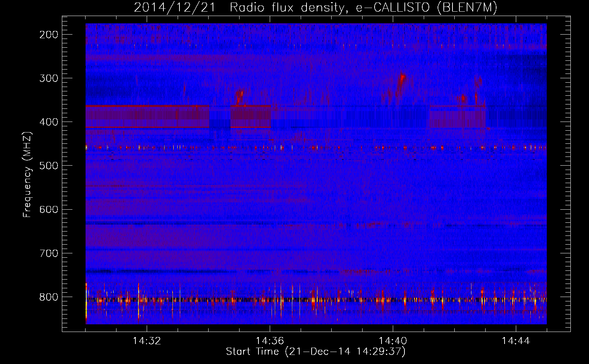Image resolution: width=589 pixels, height=364 pixels.
Task: Click the 14:40 time tick label
Action: tap(393, 341)
